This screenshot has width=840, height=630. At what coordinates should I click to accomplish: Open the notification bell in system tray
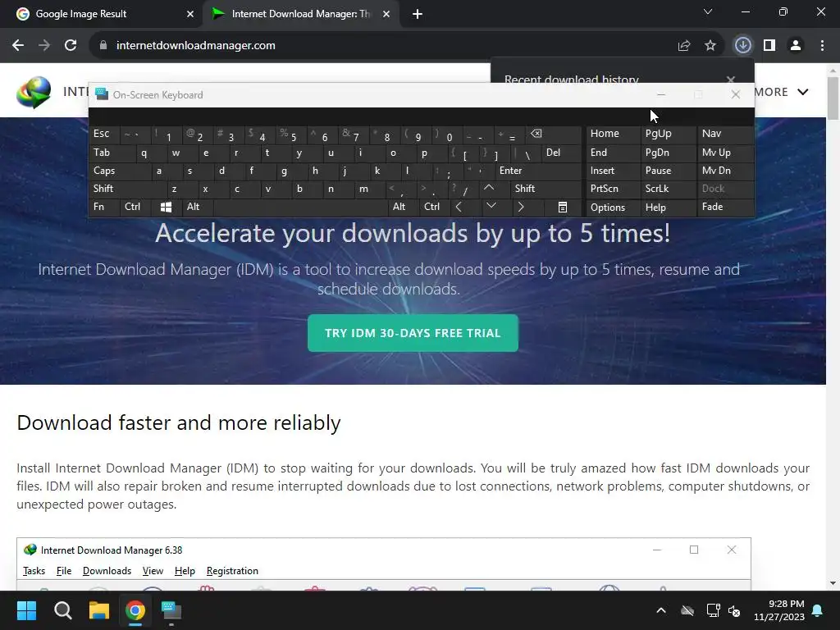(818, 610)
